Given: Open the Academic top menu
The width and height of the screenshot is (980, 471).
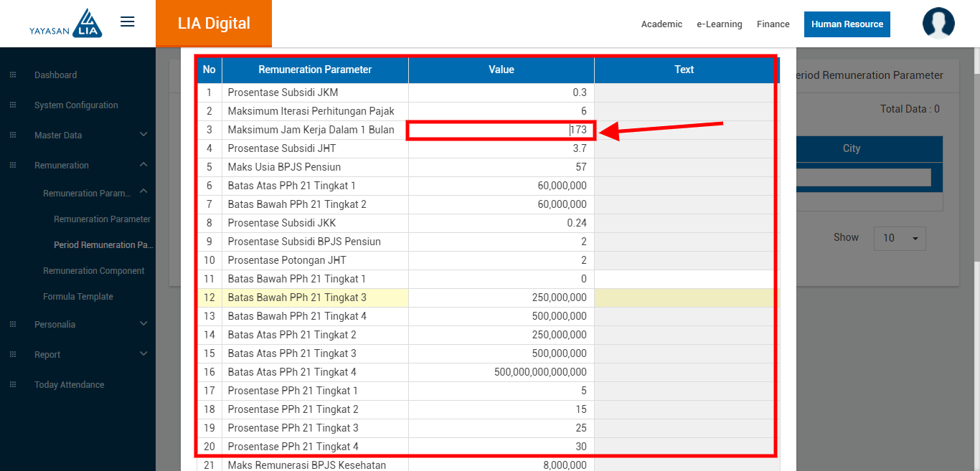Looking at the screenshot, I should click(x=661, y=24).
